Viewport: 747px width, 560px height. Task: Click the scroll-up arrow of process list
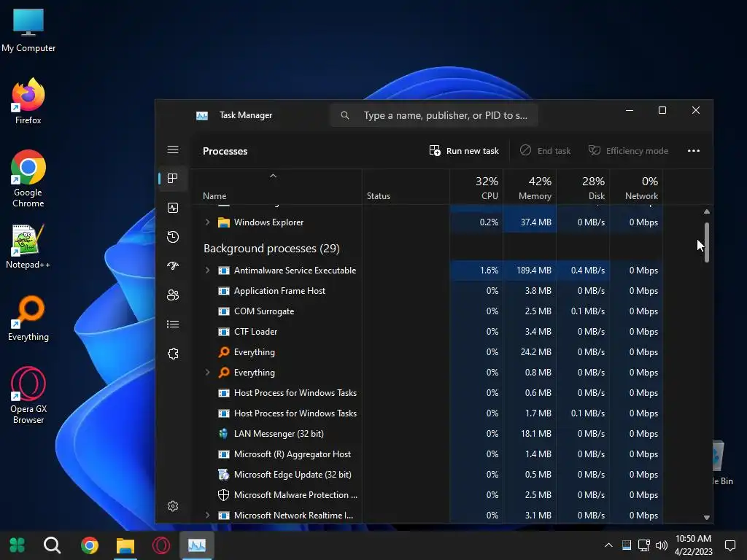(x=706, y=211)
